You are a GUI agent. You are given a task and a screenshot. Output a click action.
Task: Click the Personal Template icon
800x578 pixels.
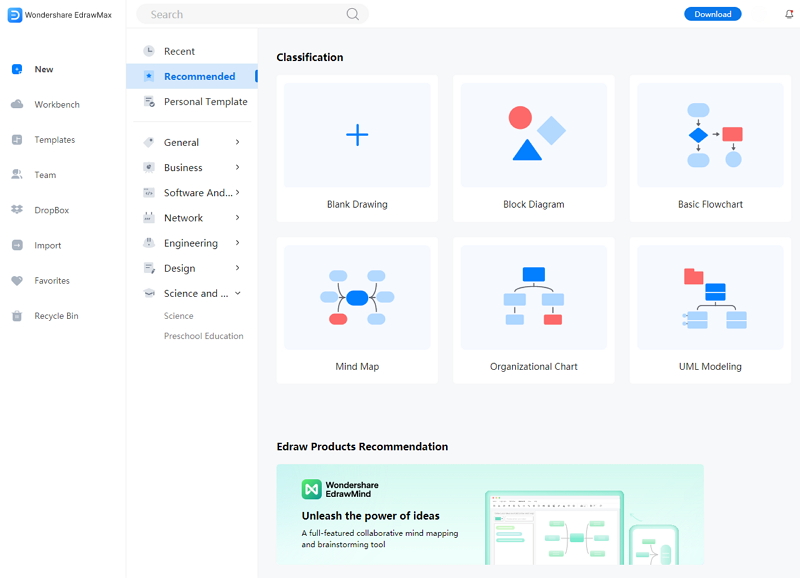coord(149,102)
